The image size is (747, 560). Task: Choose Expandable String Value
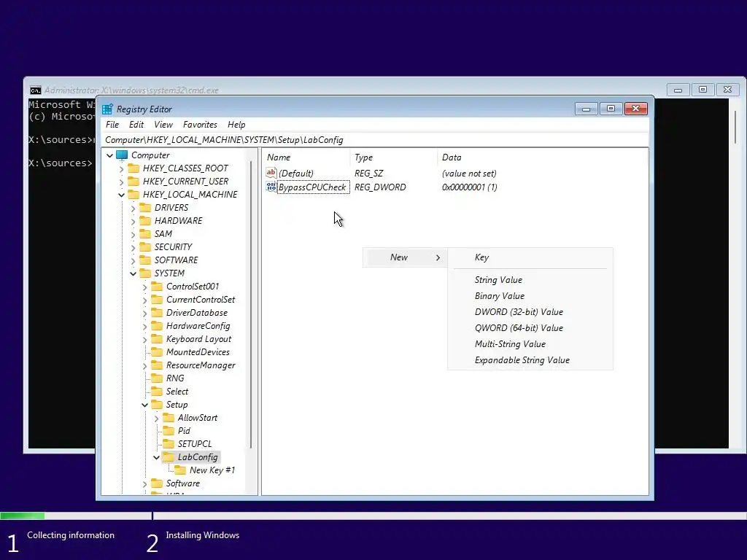tap(530, 360)
